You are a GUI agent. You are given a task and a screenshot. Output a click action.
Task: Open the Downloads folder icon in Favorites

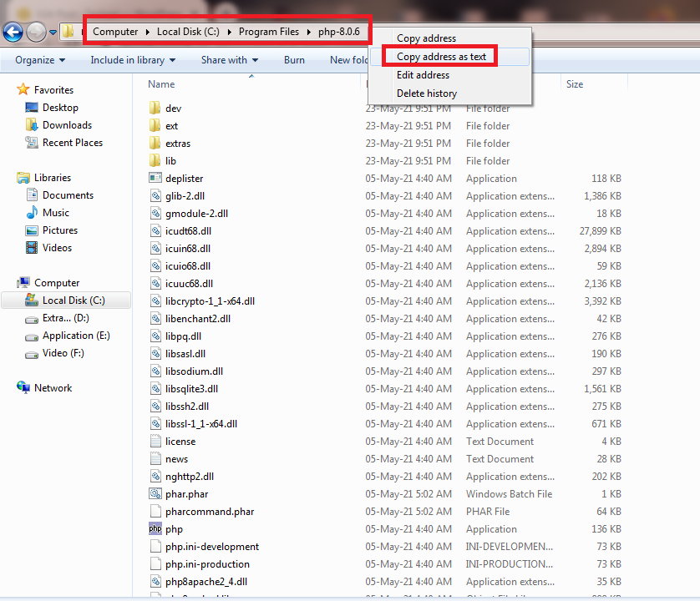[x=32, y=125]
